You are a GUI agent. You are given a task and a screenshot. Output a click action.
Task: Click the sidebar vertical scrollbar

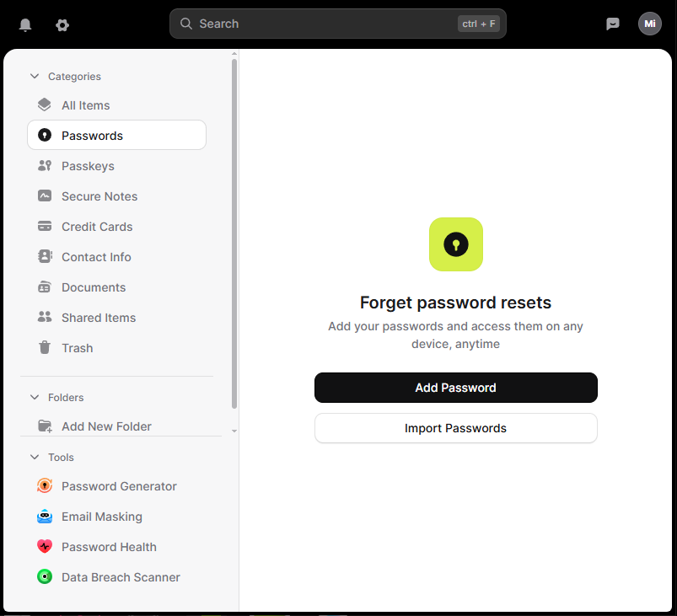pyautogui.click(x=234, y=233)
